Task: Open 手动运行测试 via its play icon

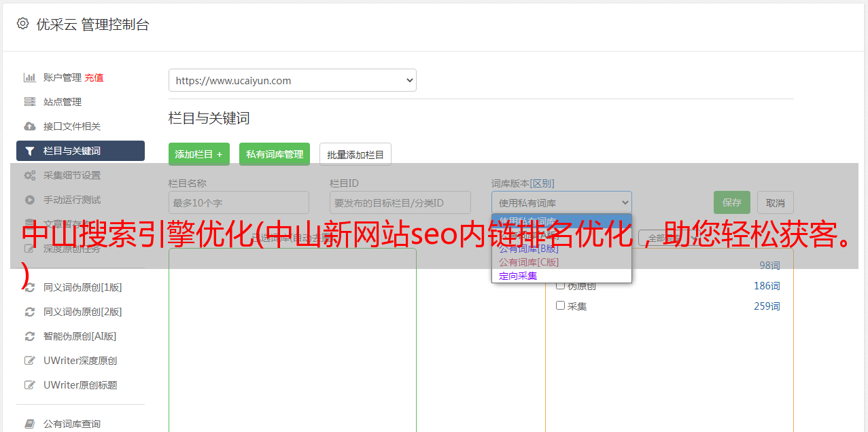Action: click(x=30, y=200)
